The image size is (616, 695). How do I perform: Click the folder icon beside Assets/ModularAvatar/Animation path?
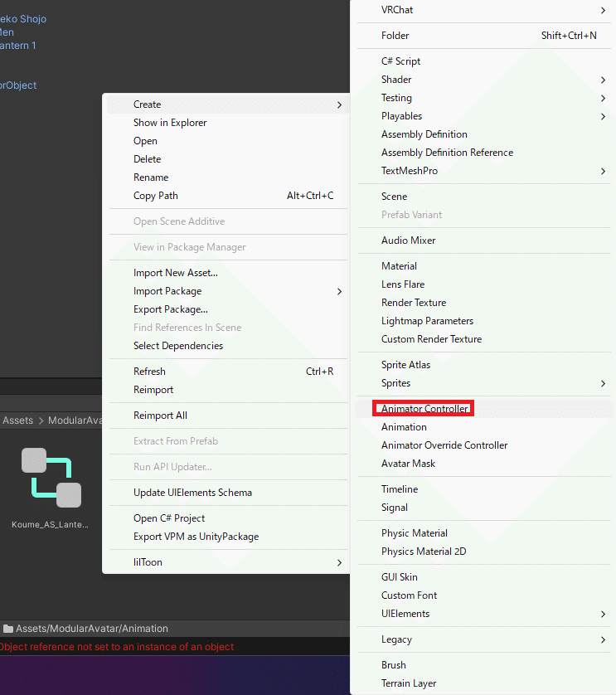tap(8, 629)
